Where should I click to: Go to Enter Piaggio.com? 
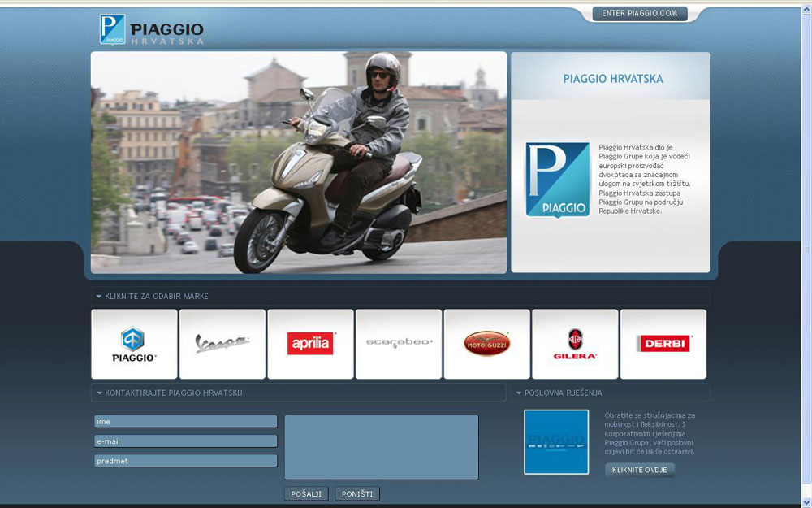click(640, 14)
